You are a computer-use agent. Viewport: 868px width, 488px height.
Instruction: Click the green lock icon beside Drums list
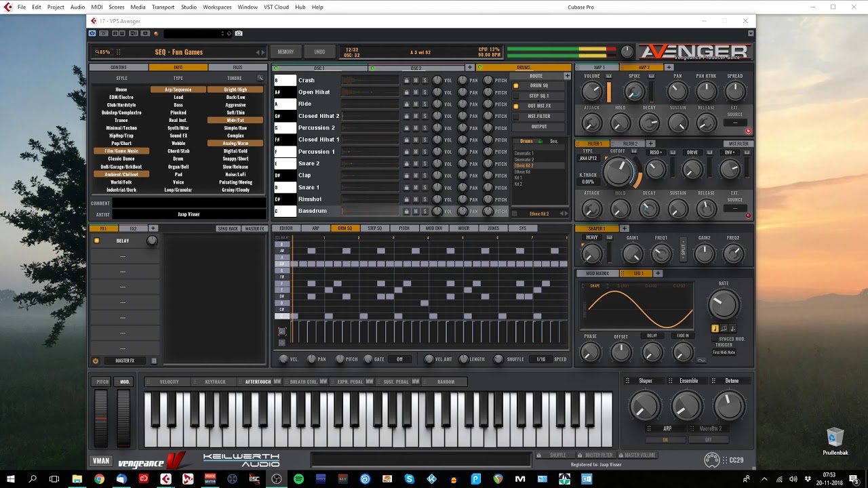[x=540, y=141]
